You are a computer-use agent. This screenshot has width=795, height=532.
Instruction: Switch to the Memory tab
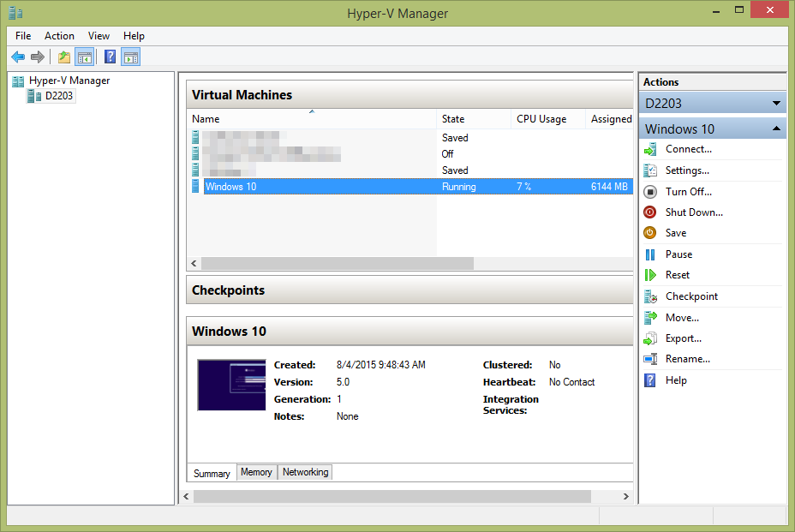click(x=256, y=472)
